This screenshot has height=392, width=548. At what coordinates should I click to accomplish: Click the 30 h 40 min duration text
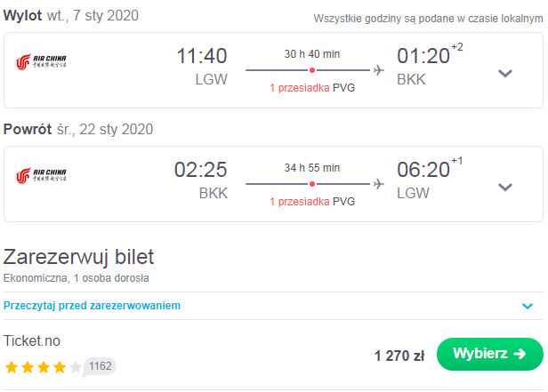[x=311, y=54]
